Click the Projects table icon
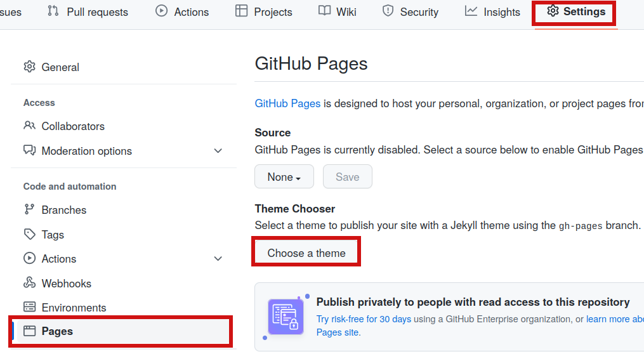644x354 pixels. point(241,11)
